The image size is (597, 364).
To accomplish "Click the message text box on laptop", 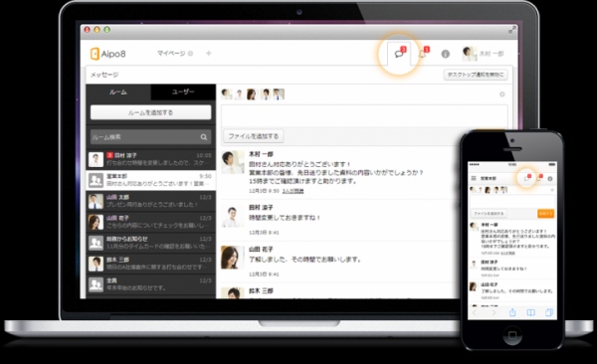I will click(x=364, y=115).
